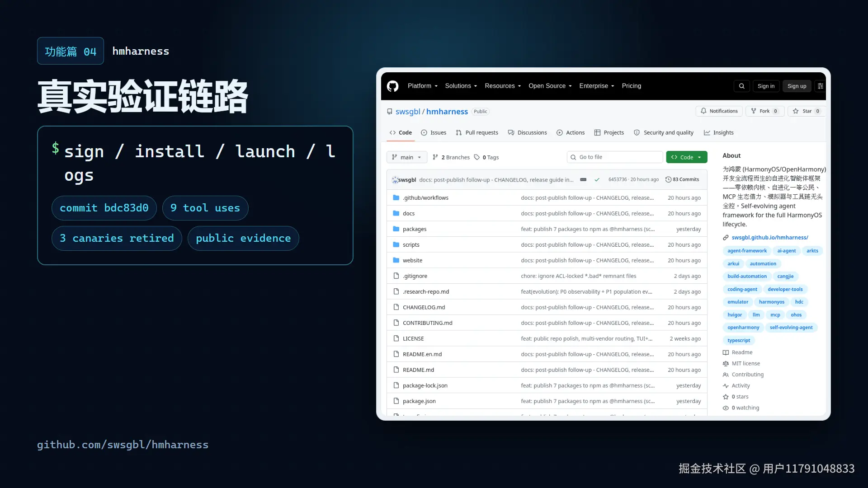Open the .research-repo.md file
Image resolution: width=868 pixels, height=488 pixels.
426,292
